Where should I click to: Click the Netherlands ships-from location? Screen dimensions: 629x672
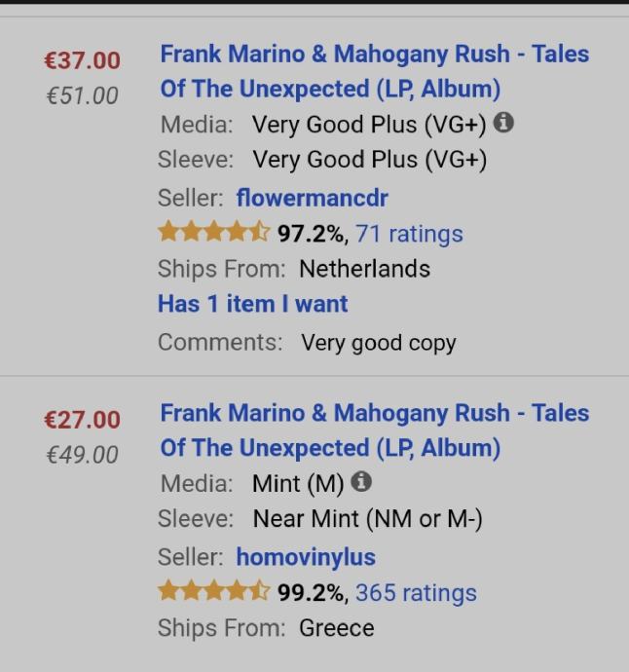tap(364, 269)
